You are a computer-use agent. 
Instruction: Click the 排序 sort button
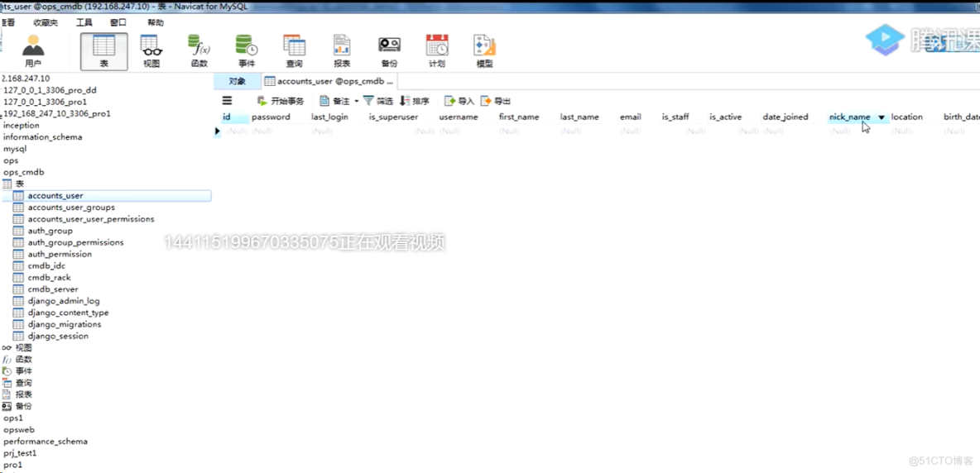pyautogui.click(x=415, y=101)
